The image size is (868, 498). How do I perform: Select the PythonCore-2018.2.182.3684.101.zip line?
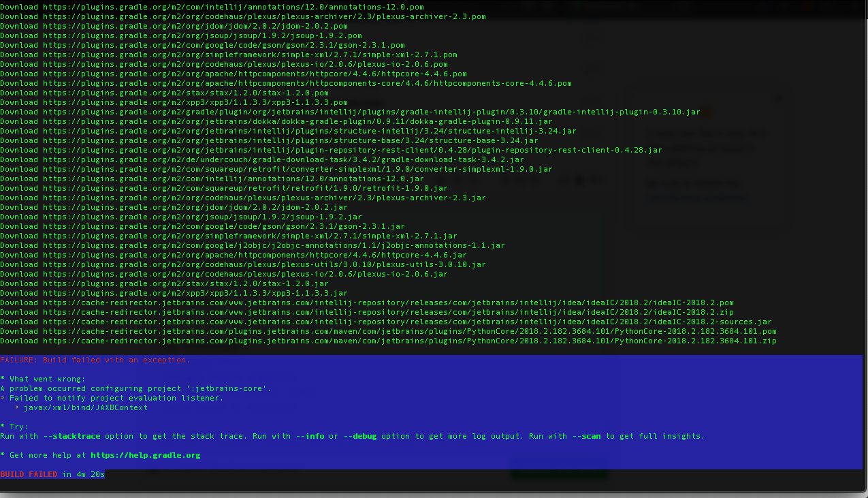coord(388,341)
